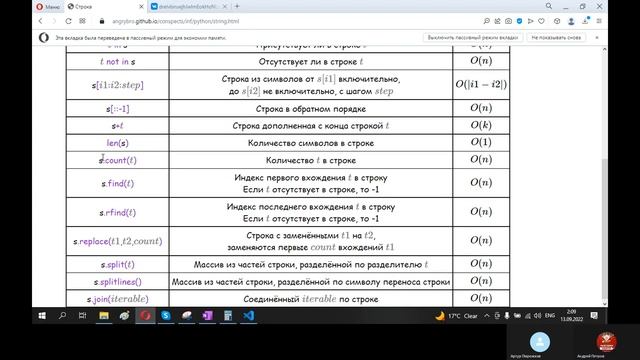Screen dimensions: 640x360
Task: Switch to Opera in the taskbar
Action: [x=145, y=316]
